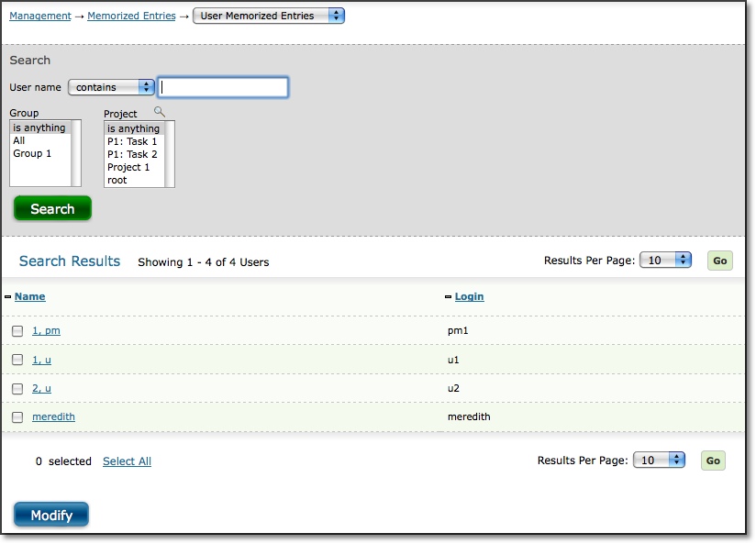Open the User name 'contains' dropdown
This screenshot has height=544, width=756.
(x=111, y=87)
